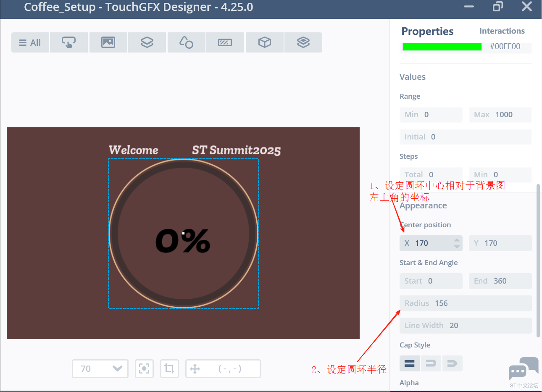The width and height of the screenshot is (542, 392).
Task: Click the zoom-to-fit canvas icon
Action: click(x=144, y=369)
